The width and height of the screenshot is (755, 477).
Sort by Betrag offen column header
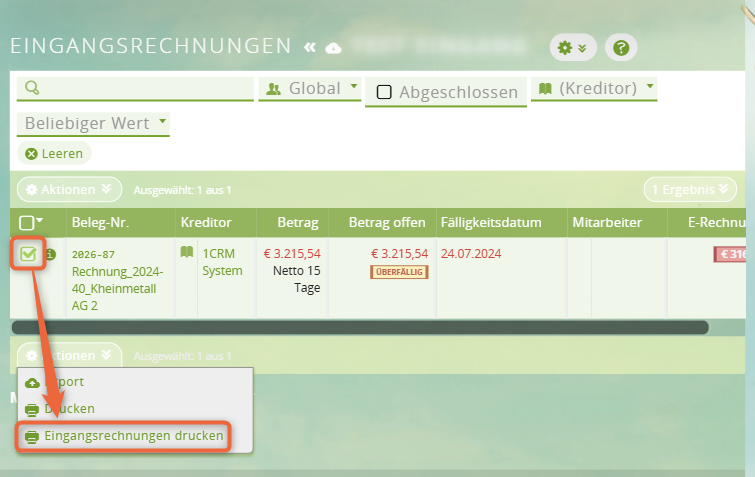[x=387, y=222]
